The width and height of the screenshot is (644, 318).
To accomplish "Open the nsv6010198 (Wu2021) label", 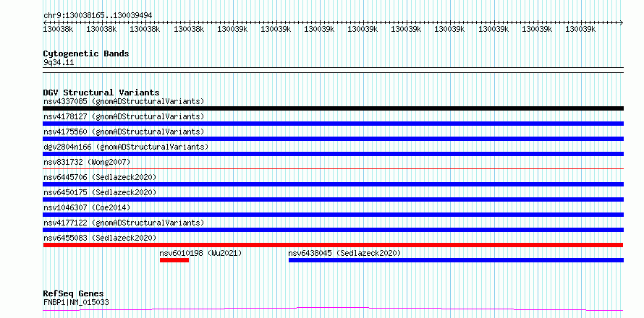I will (201, 253).
